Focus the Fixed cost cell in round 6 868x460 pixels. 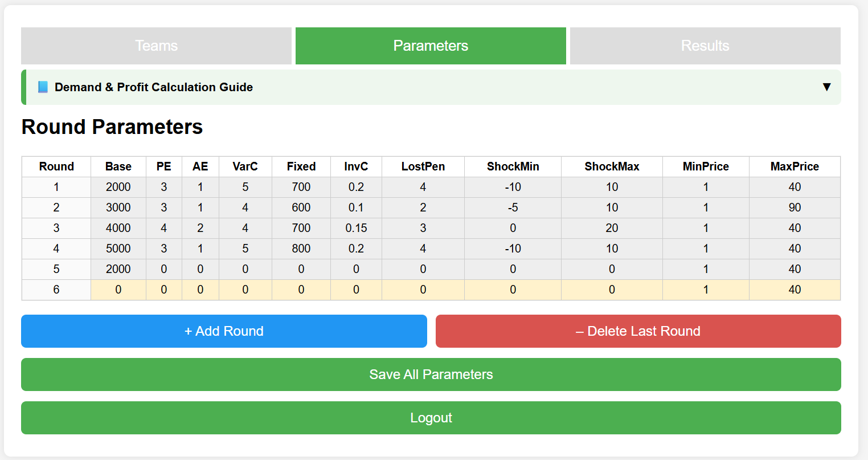point(301,290)
